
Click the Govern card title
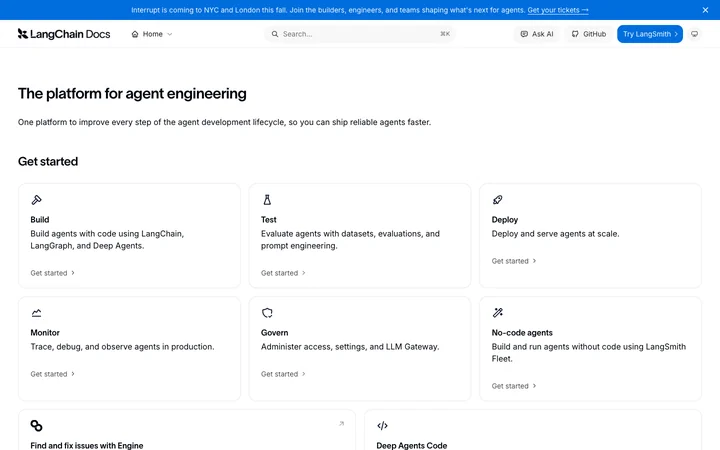(x=275, y=332)
